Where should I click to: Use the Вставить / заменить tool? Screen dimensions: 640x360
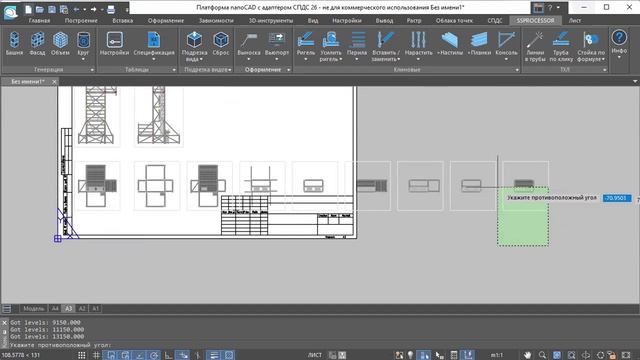click(386, 46)
